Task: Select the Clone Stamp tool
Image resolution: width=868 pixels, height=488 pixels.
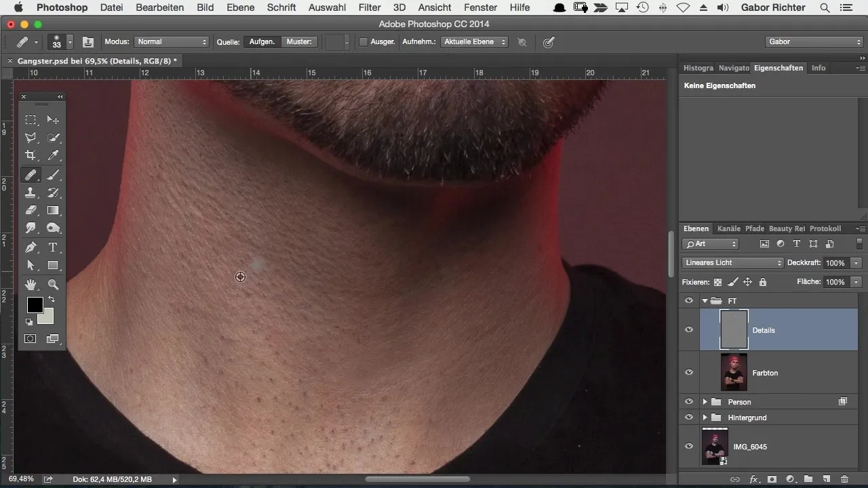Action: (31, 192)
